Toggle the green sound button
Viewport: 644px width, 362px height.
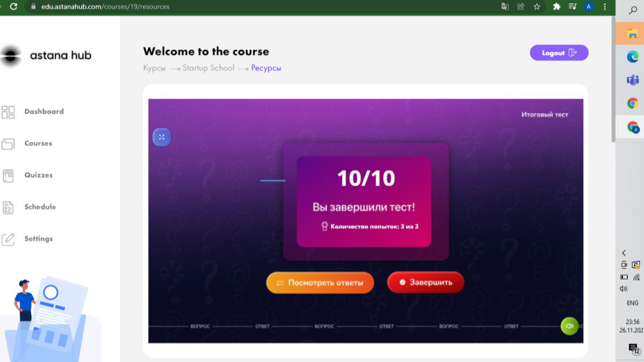569,326
